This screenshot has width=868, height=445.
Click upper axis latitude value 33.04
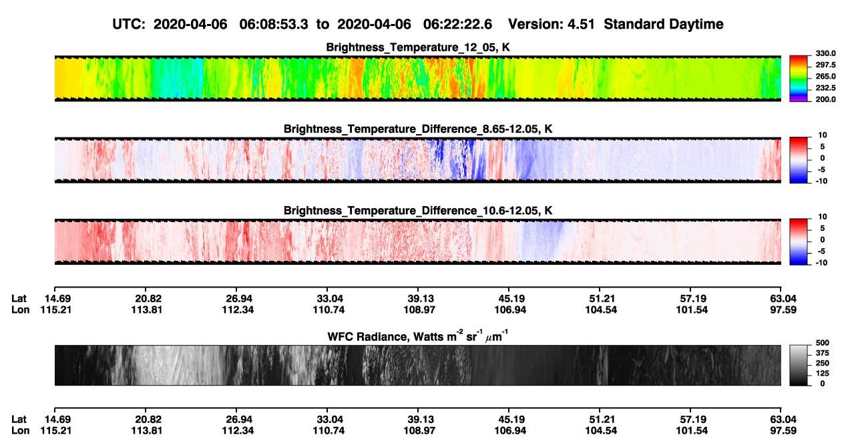[x=327, y=298]
